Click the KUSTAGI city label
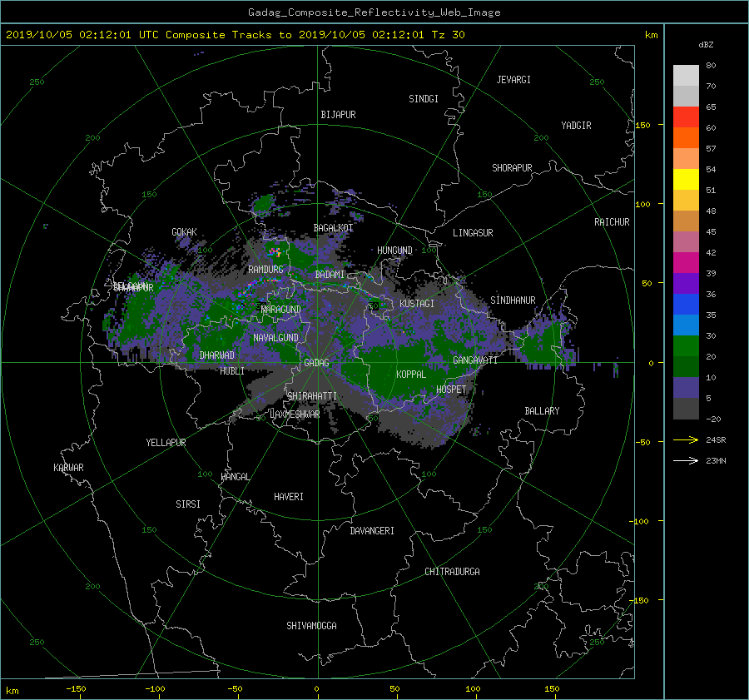This screenshot has width=749, height=700. pos(417,304)
